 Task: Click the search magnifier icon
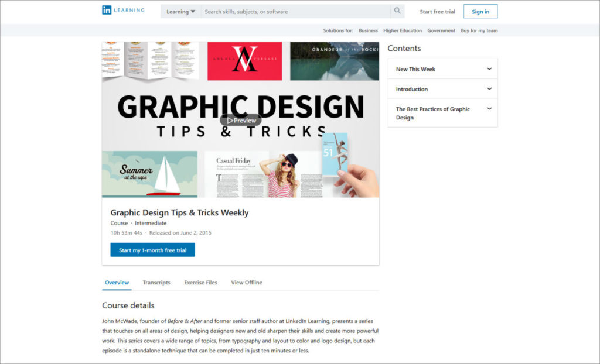pos(397,11)
